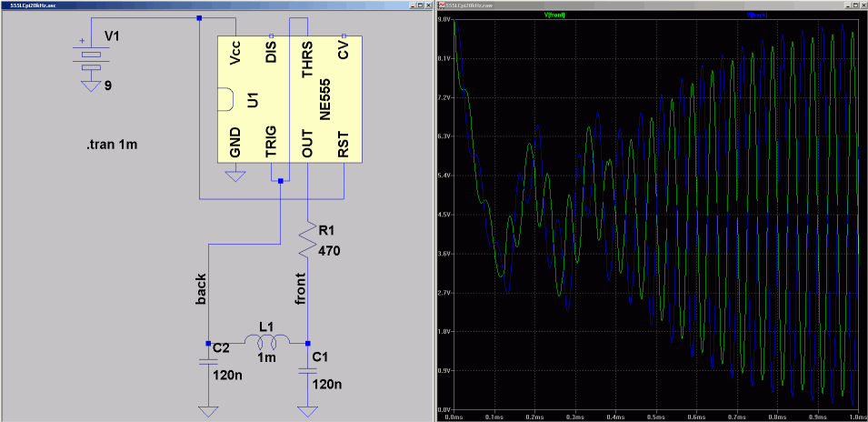Viewport: 868px width, 422px height.
Task: Select the NE555 timer chip body
Action: click(289, 100)
